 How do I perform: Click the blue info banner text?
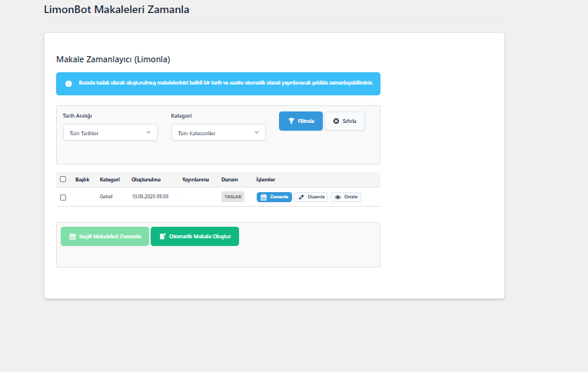(226, 83)
